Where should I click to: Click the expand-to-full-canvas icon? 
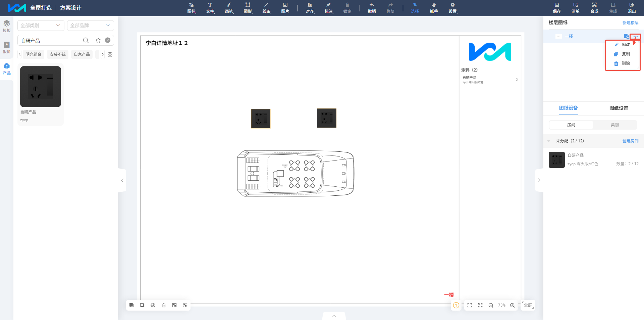(480, 305)
